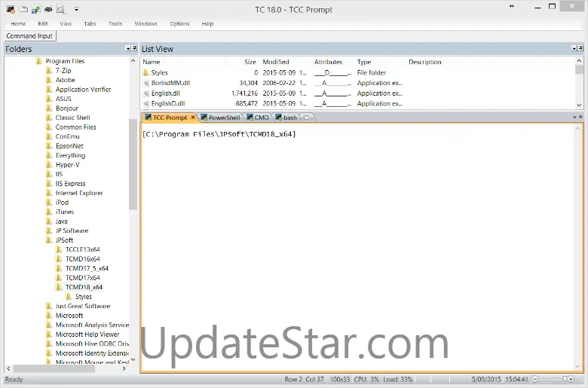Select the Application Verifier folder
This screenshot has width=588, height=388.
[83, 89]
